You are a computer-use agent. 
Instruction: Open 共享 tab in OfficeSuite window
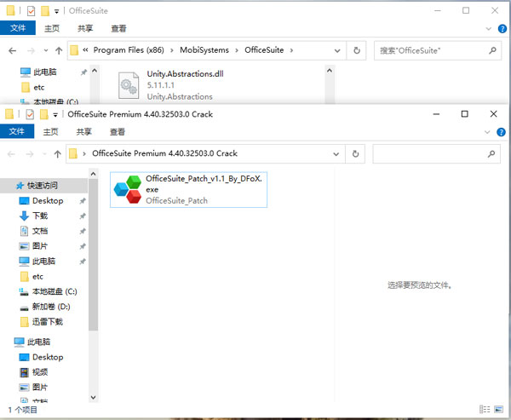click(x=85, y=28)
